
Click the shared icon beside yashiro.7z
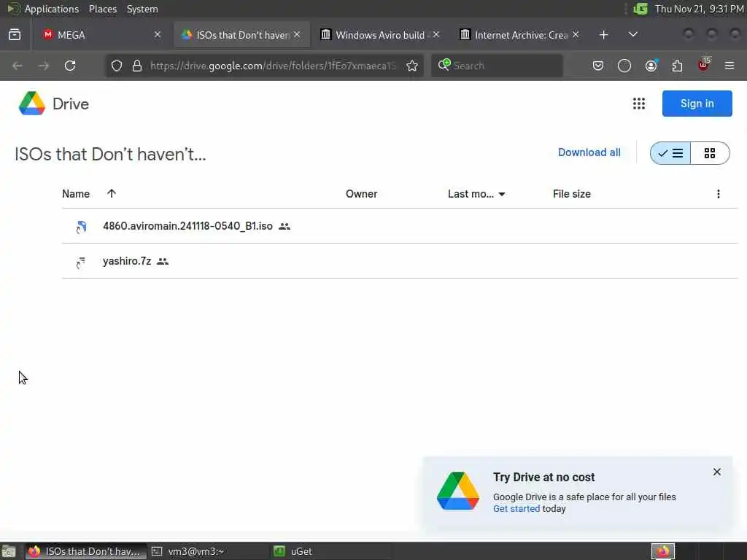click(163, 262)
